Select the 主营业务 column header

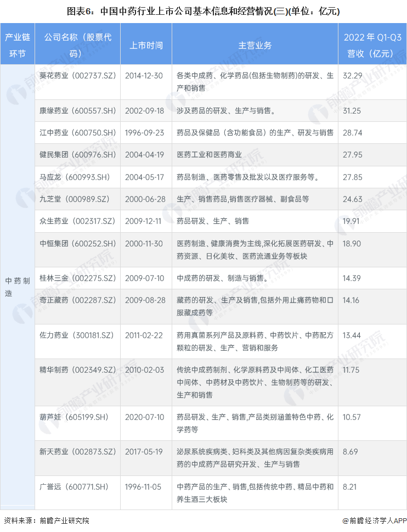(x=255, y=45)
